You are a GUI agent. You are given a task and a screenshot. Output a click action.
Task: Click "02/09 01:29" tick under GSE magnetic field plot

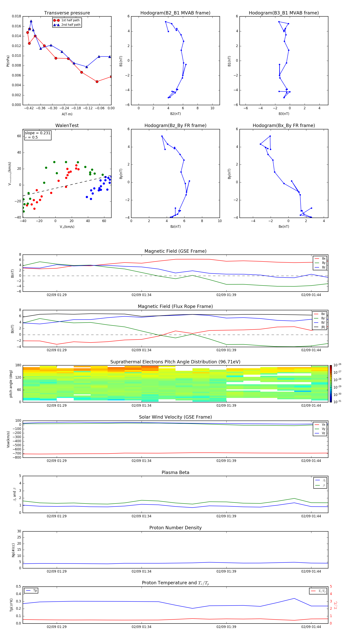coord(57,295)
